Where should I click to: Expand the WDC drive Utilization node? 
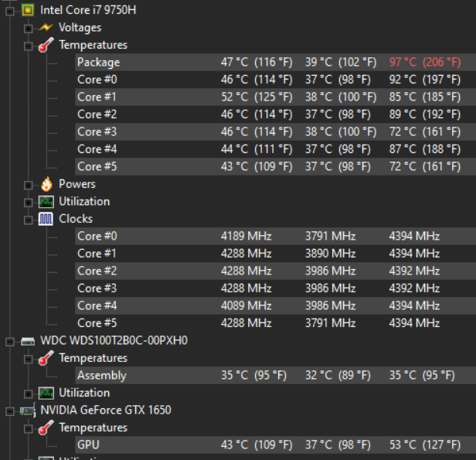point(28,394)
